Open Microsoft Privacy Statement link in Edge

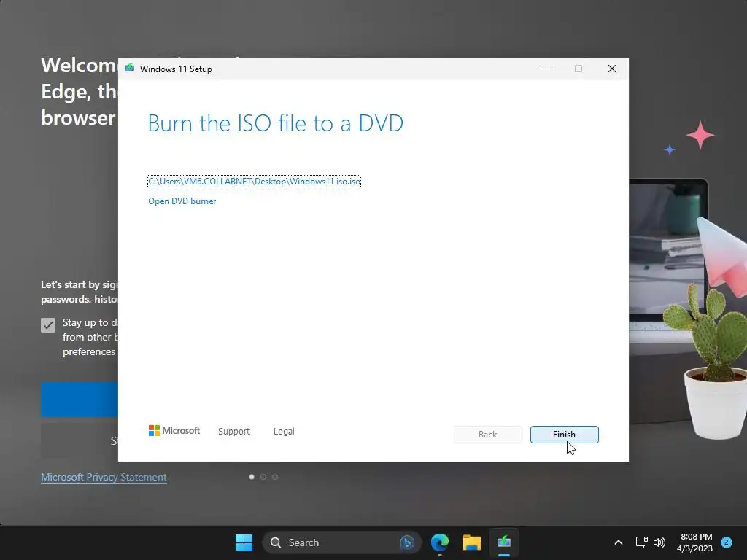(x=104, y=477)
